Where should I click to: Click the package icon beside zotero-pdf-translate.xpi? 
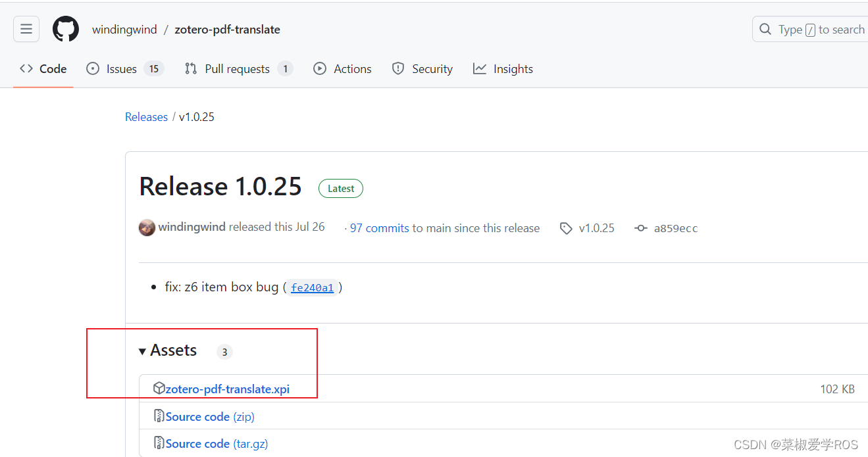[159, 389]
